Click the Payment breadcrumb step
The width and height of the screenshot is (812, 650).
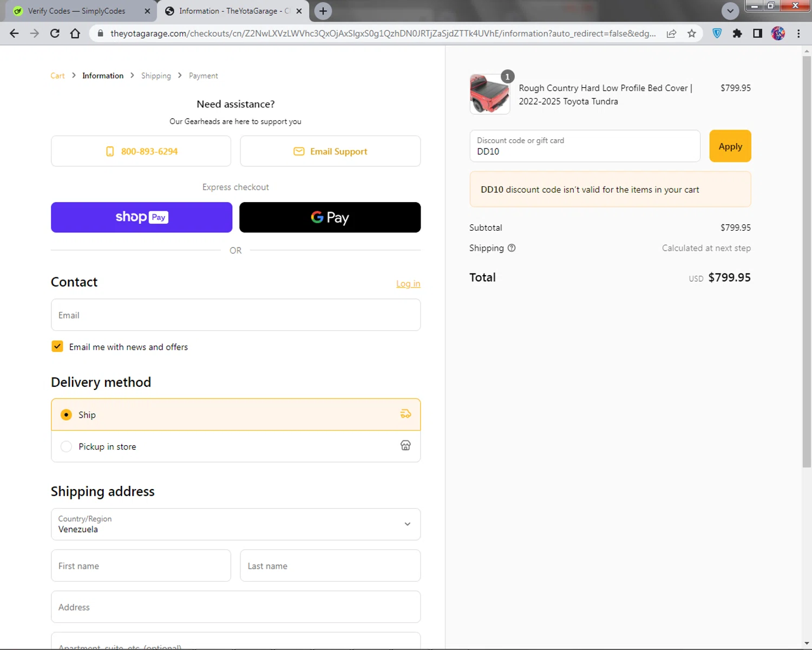(204, 76)
